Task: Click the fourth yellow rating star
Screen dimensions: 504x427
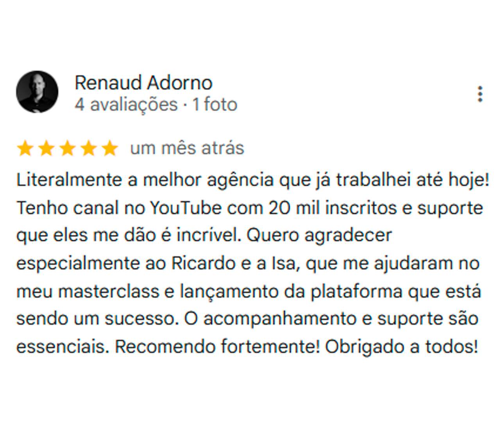Action: pyautogui.click(x=89, y=149)
